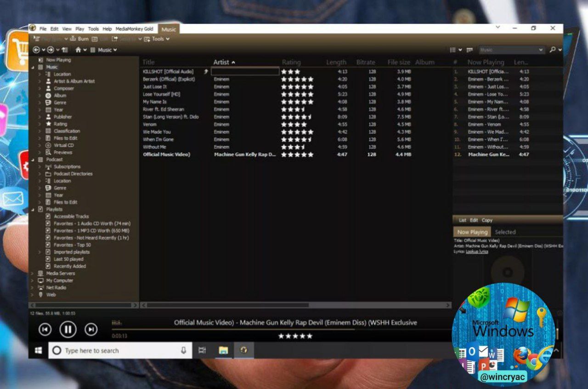Select the Album tree node
This screenshot has height=389, width=588.
click(60, 96)
